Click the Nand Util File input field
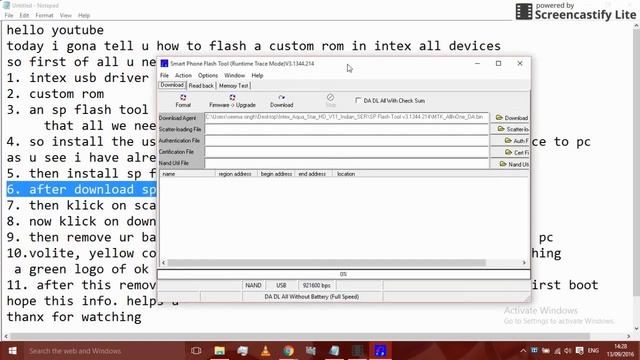The width and height of the screenshot is (640, 360). [x=346, y=163]
